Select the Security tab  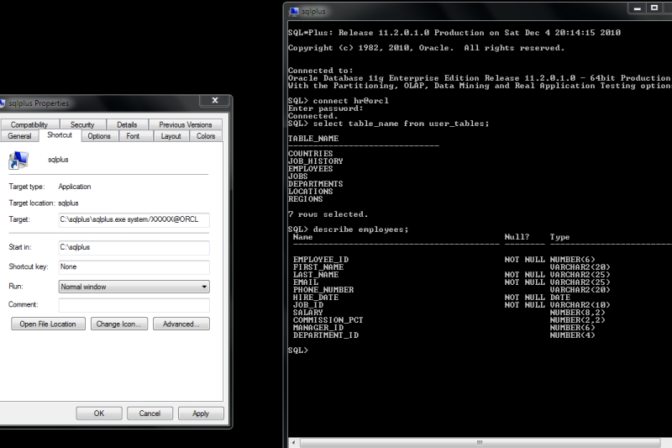pos(83,124)
